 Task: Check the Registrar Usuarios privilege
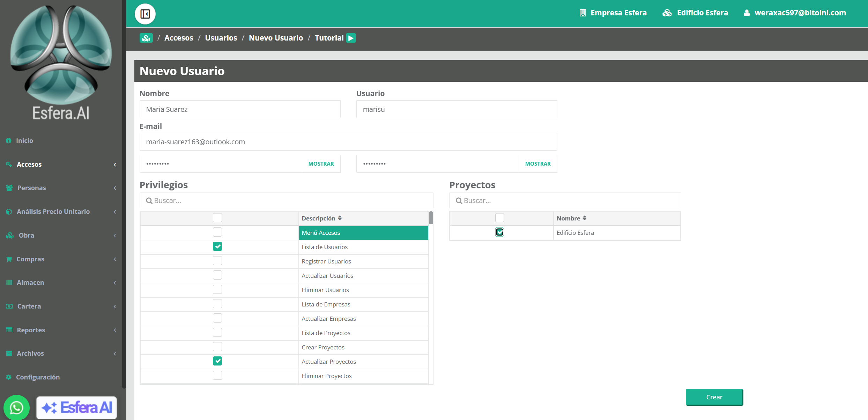coord(217,261)
